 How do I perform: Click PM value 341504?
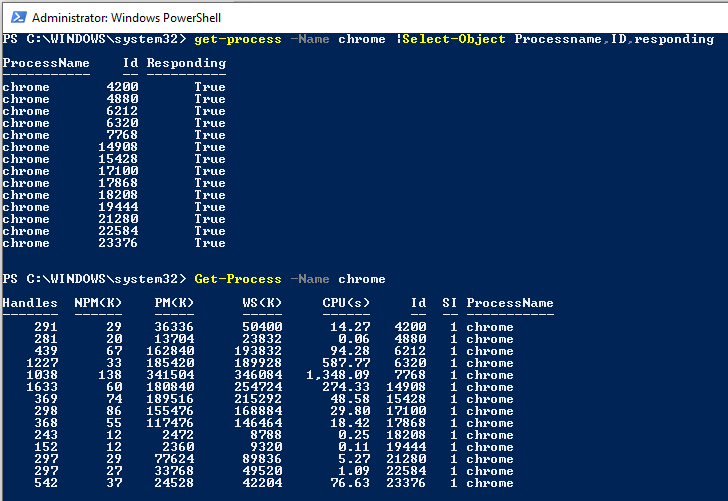tap(170, 375)
